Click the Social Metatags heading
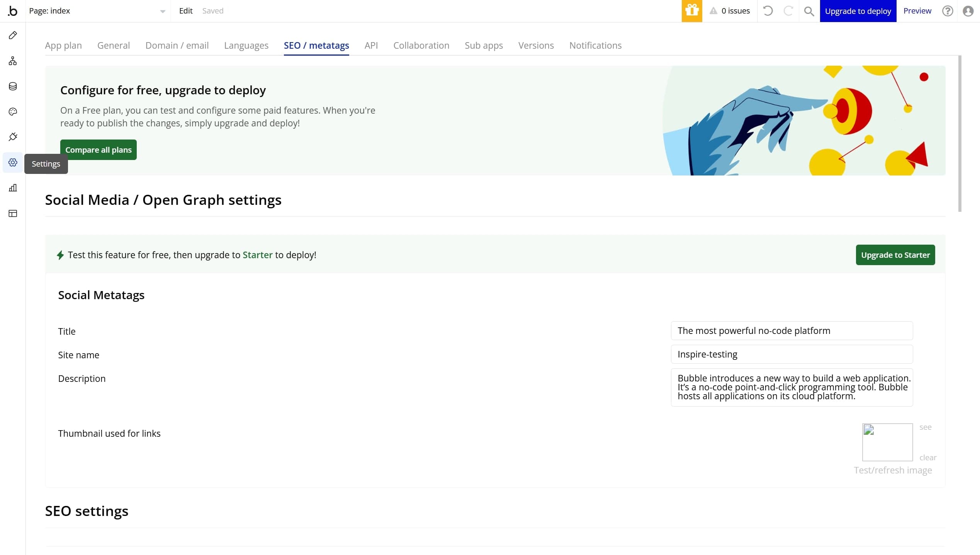980x555 pixels. pos(101,295)
